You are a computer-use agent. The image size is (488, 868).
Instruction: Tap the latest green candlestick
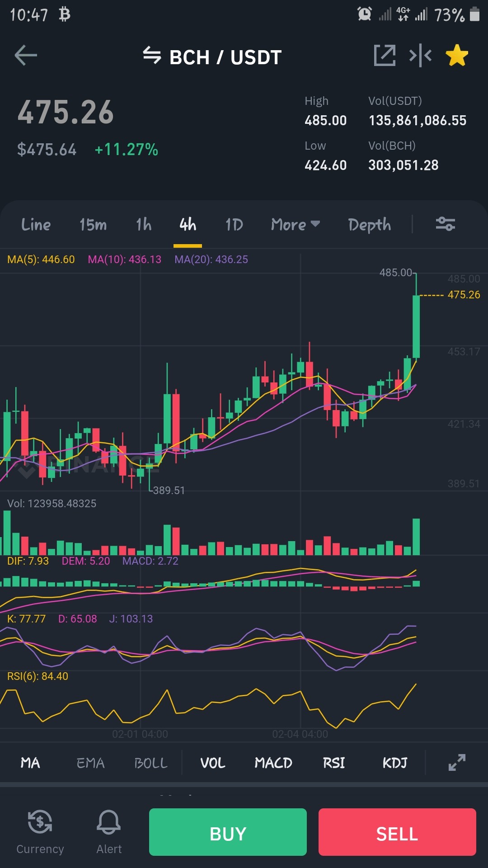[x=416, y=326]
